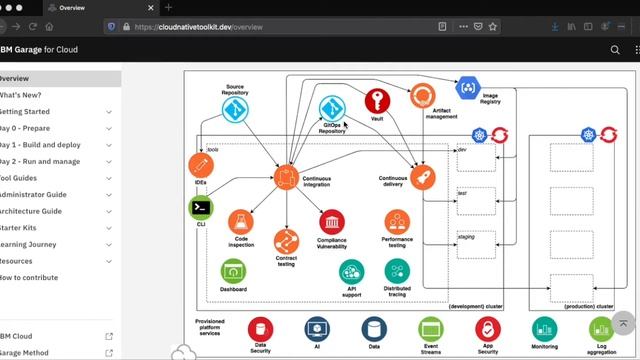The width and height of the screenshot is (640, 360).
Task: Click the site info padlock icon
Action: [126, 27]
